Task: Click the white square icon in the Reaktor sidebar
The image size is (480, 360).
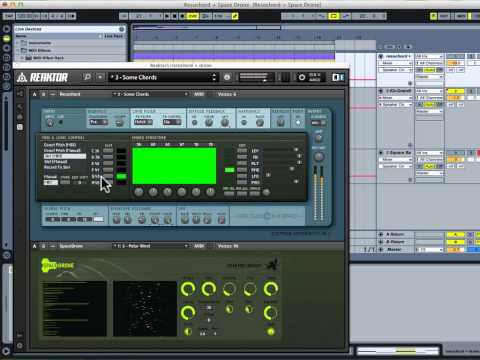Action: 20,127
